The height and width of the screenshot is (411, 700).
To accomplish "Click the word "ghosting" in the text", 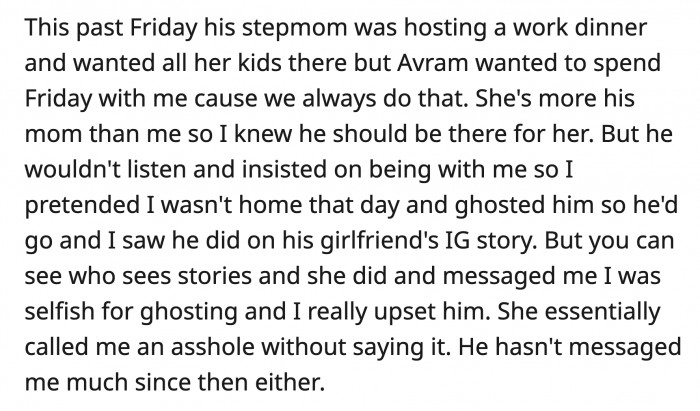I will [x=189, y=311].
